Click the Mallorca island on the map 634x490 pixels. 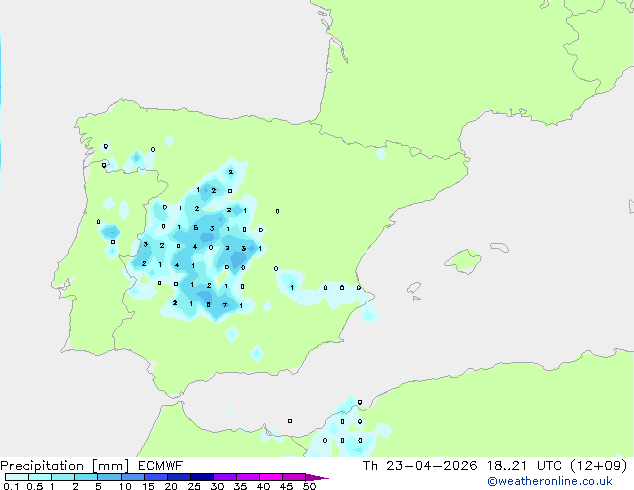(x=464, y=261)
